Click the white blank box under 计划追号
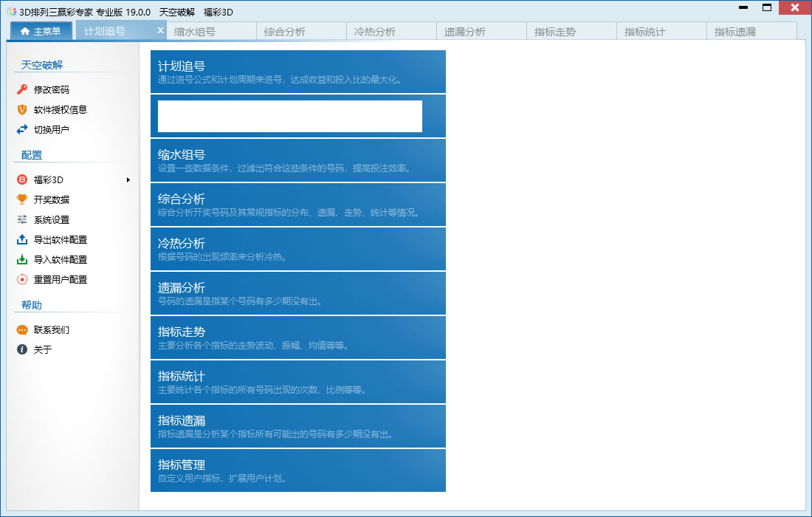 point(290,116)
